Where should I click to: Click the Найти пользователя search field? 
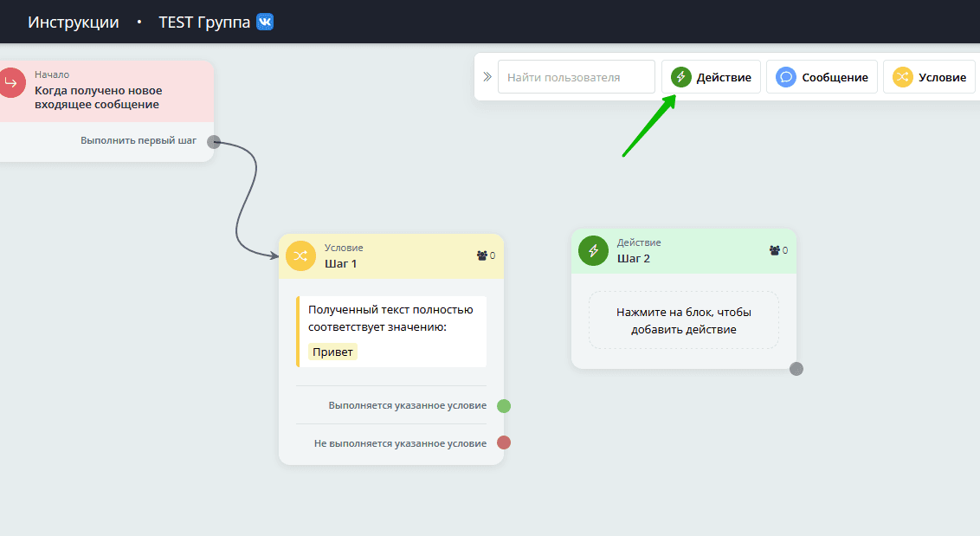[576, 77]
